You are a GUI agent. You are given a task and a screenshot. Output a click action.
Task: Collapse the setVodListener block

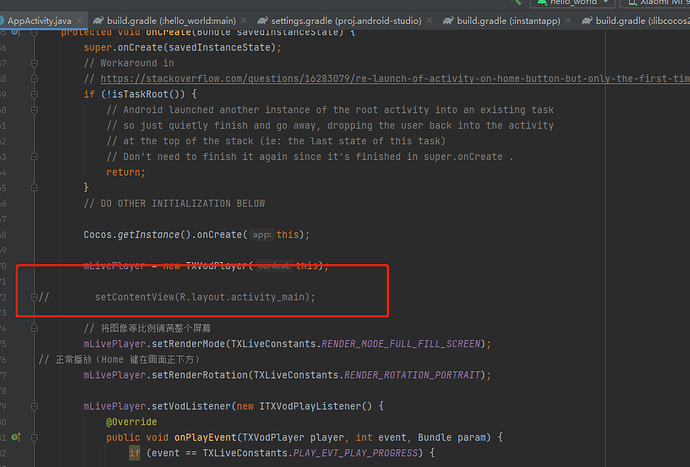click(x=35, y=406)
